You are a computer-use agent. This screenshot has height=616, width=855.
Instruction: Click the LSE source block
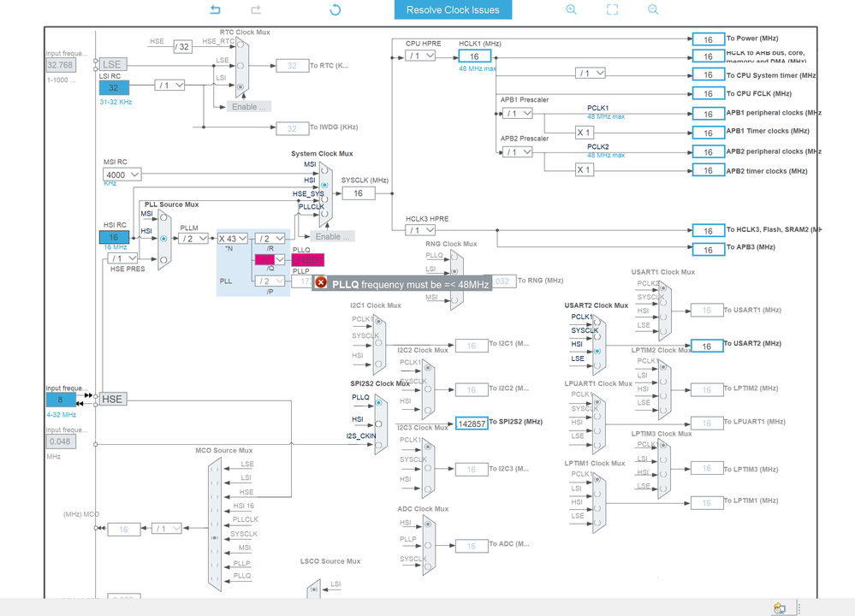tap(113, 64)
